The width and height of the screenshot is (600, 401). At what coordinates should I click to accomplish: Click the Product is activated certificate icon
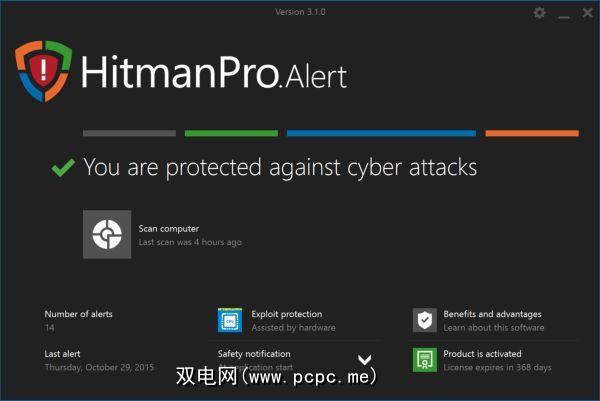[425, 359]
